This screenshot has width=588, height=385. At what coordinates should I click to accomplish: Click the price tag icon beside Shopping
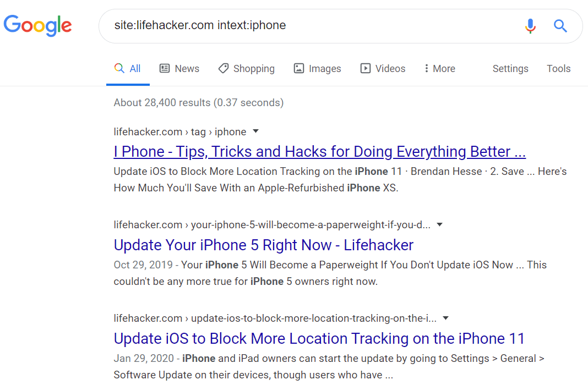224,68
